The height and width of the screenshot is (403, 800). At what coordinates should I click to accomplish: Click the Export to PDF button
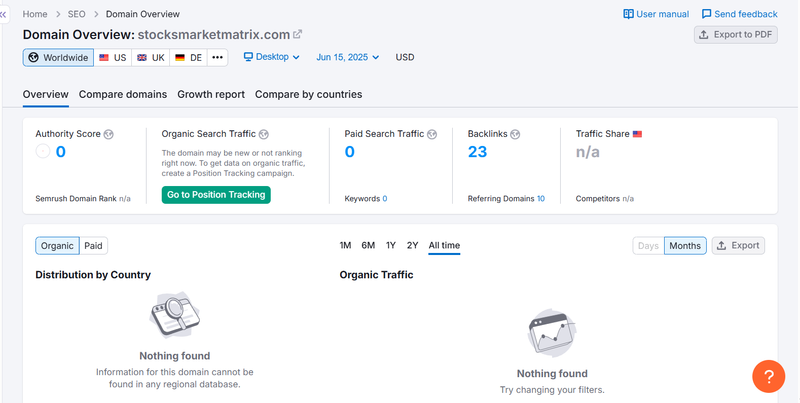736,35
